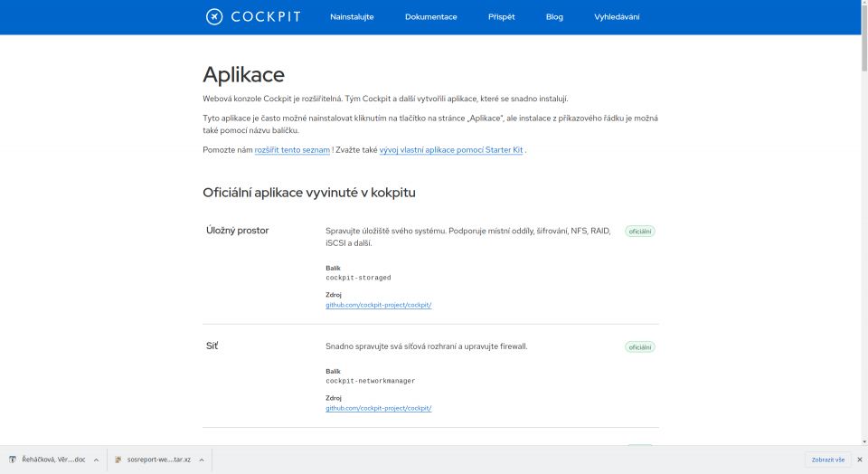Open the Starter Kit development link
Viewport: 868px width, 474px height.
pyautogui.click(x=450, y=150)
